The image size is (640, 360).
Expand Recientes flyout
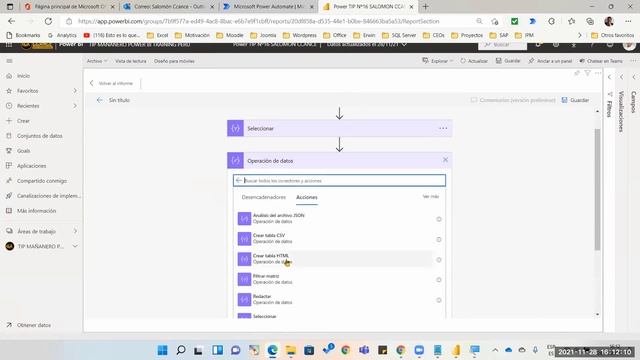click(75, 106)
